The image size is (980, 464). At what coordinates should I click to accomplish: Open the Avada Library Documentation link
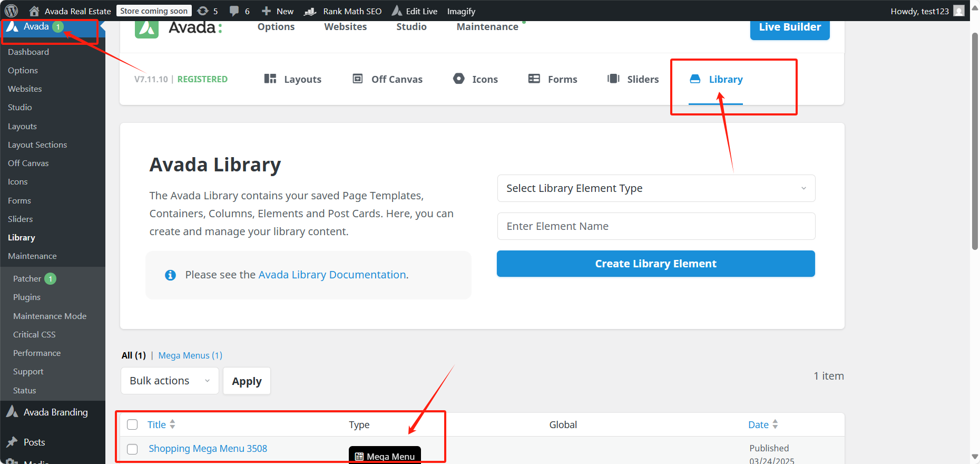click(x=332, y=275)
